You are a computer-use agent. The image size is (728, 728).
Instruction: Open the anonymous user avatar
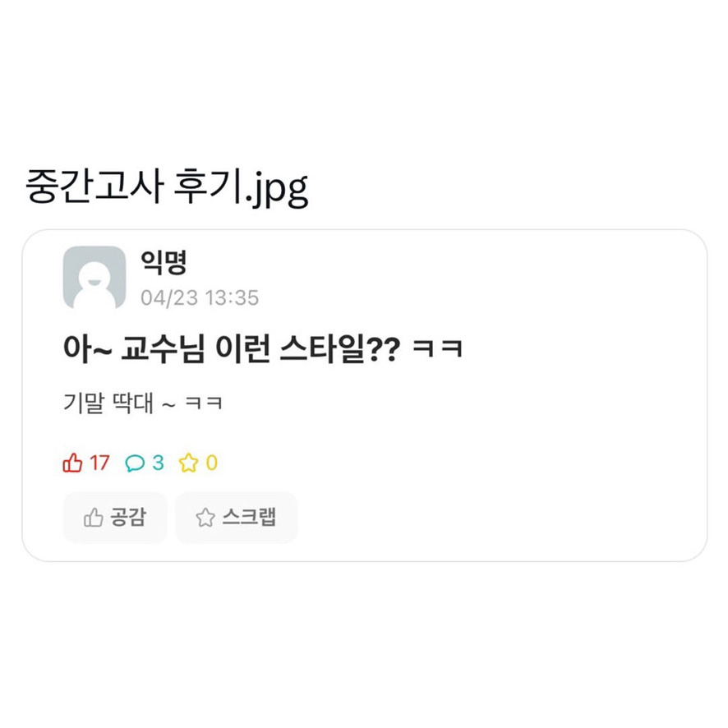pyautogui.click(x=94, y=278)
